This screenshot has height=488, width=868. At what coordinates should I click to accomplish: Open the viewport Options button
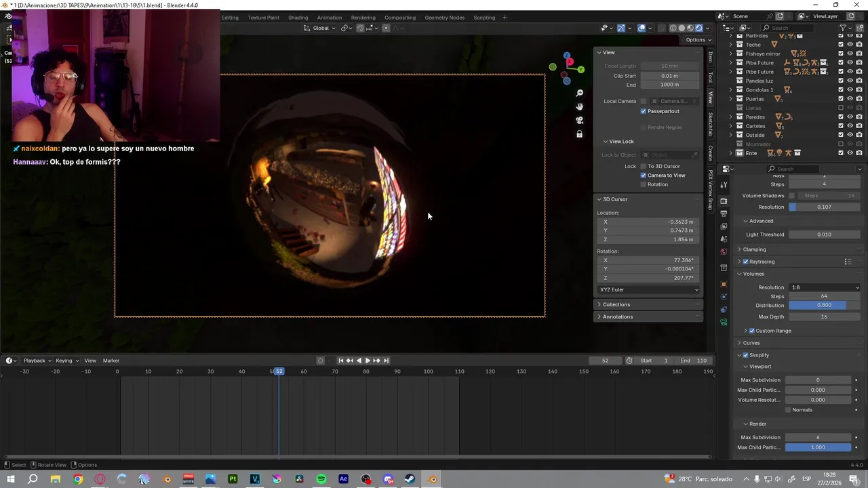click(x=698, y=40)
